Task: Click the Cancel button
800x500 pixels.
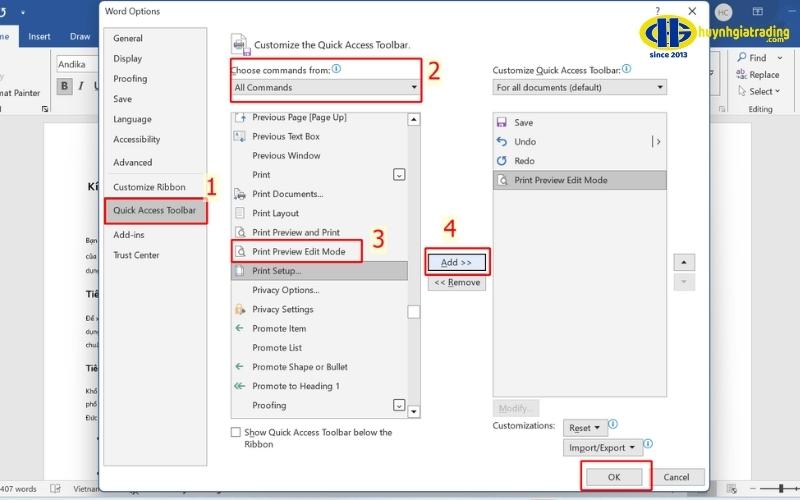Action: click(676, 477)
